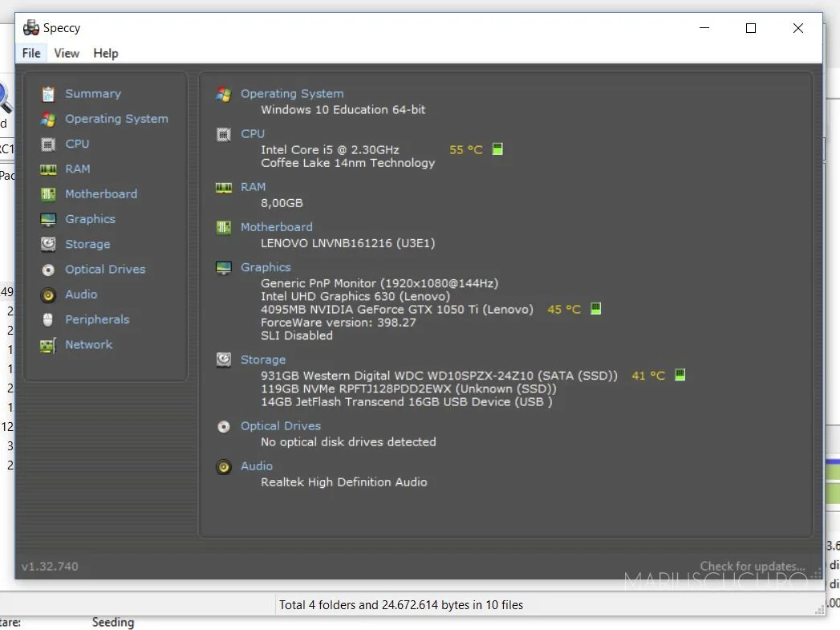Image resolution: width=840 pixels, height=630 pixels.
Task: Go to the Motherboard section in the sidebar
Action: pos(101,194)
